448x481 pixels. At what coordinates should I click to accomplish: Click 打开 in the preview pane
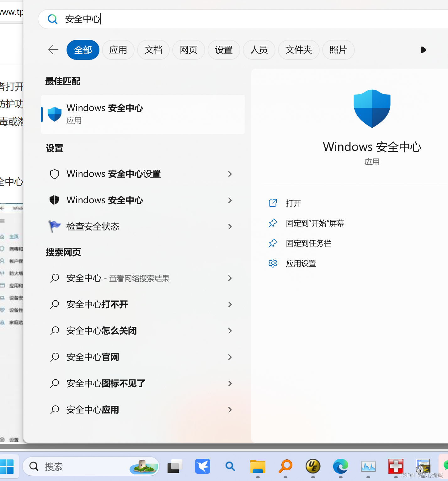click(x=294, y=203)
